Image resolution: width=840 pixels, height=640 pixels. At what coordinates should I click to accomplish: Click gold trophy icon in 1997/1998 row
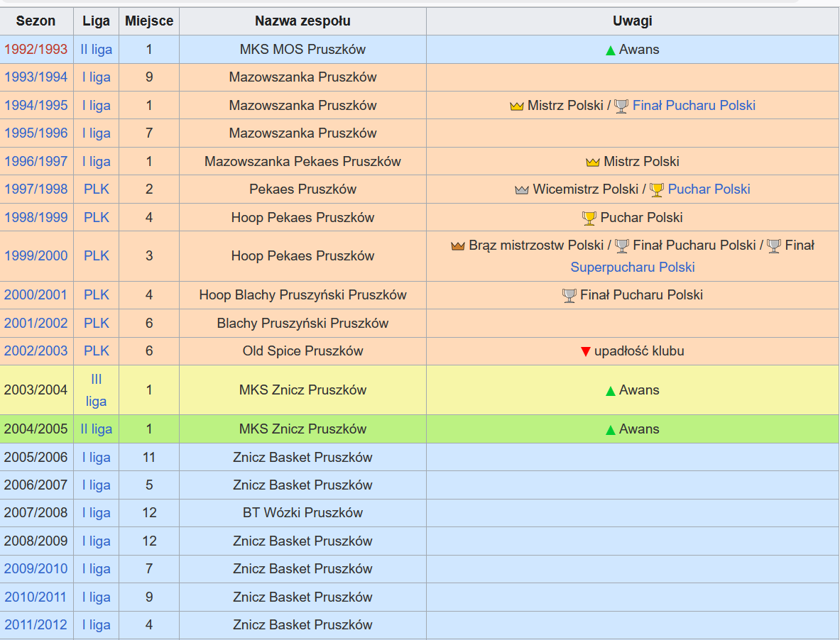[657, 190]
